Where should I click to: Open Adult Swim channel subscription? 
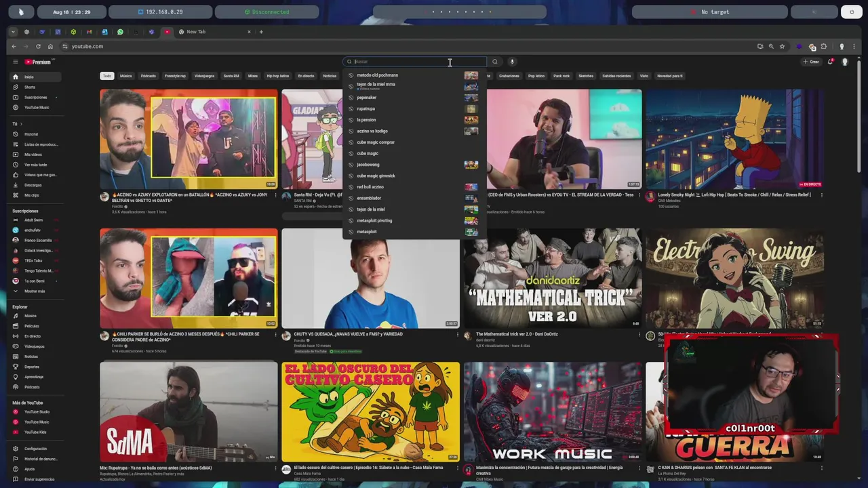(x=34, y=220)
